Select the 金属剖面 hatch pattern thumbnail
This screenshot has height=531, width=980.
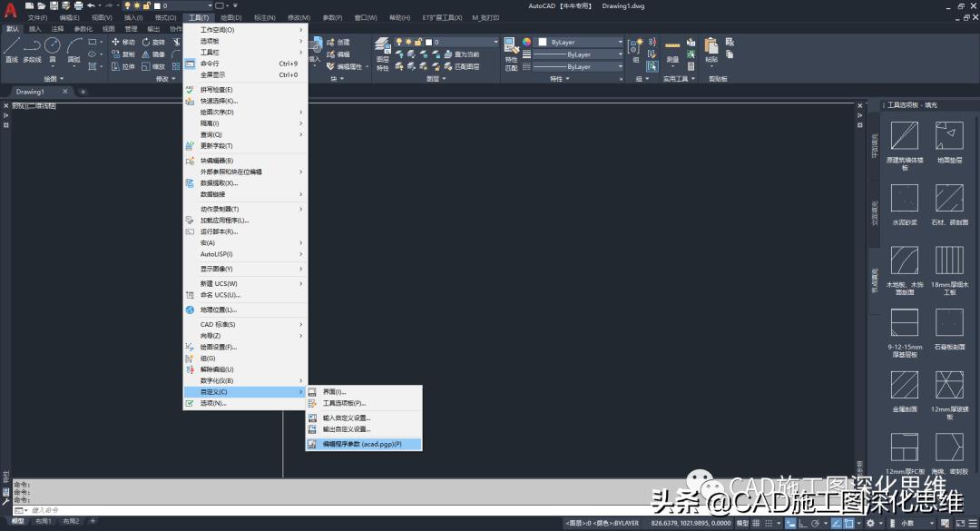(x=905, y=385)
